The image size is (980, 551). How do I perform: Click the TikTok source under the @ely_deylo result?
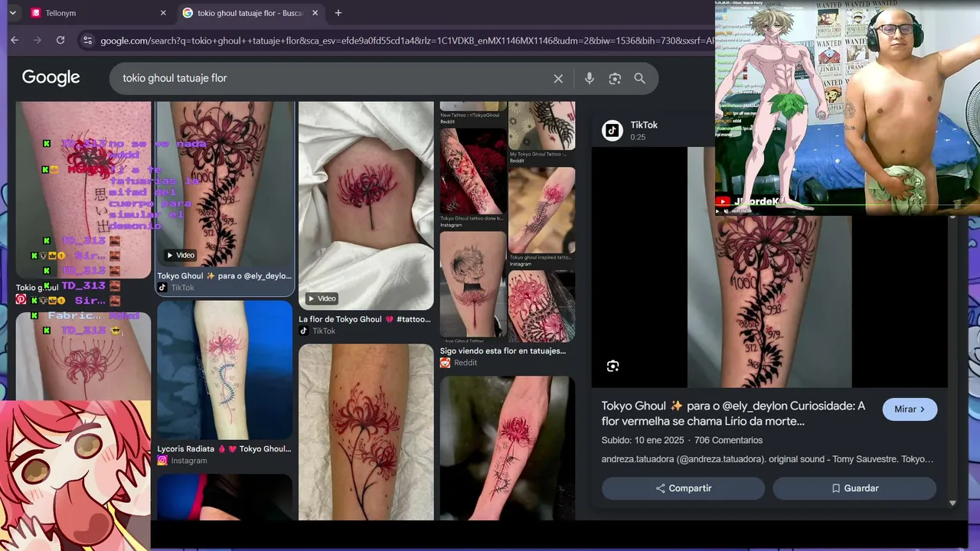[176, 288]
